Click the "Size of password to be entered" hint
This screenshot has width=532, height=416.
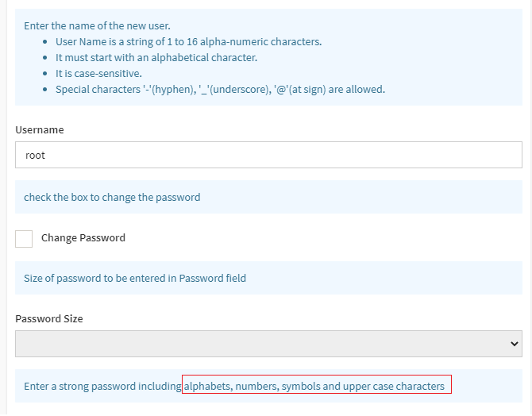135,278
